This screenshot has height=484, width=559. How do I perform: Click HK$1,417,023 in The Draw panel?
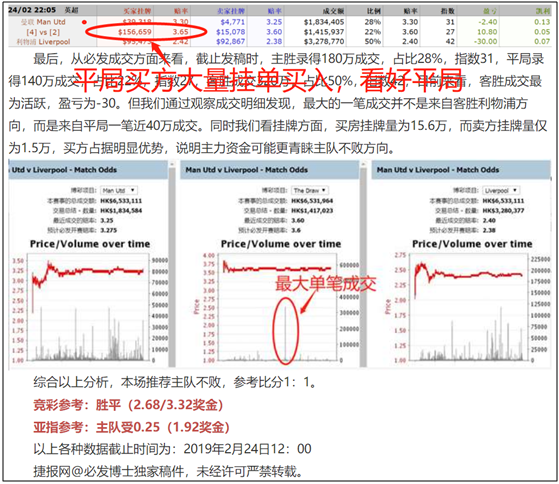coord(312,211)
